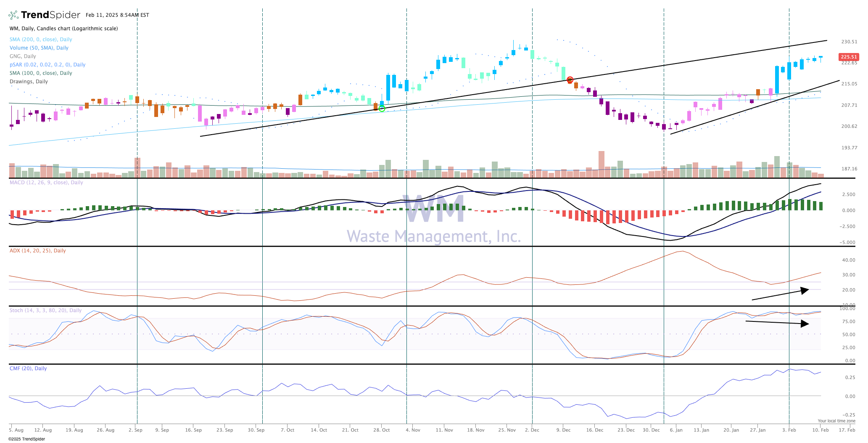This screenshot has width=868, height=443.
Task: Click the pSAR (0.02, 0.02, 0.2, 0) label
Action: 47,65
